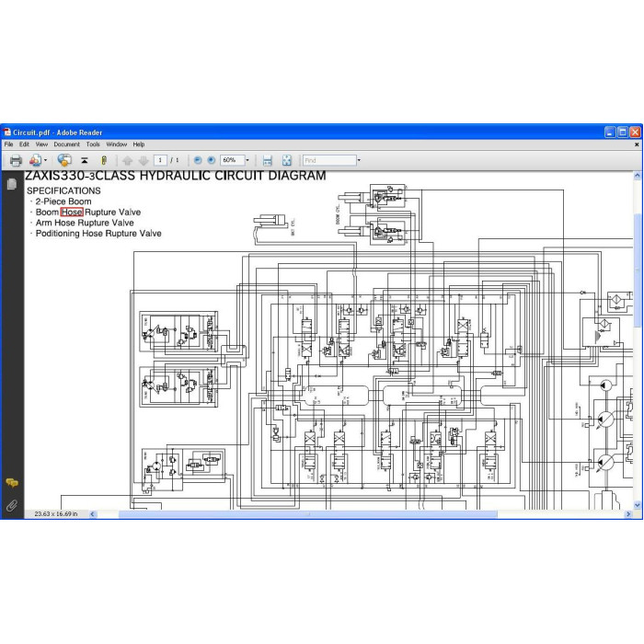Close the document with menu bar X
Screen dimensions: 644x644
click(637, 144)
